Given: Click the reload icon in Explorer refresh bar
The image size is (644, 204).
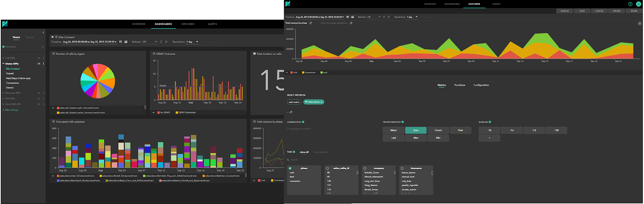Looking at the screenshot, I should pos(384,17).
